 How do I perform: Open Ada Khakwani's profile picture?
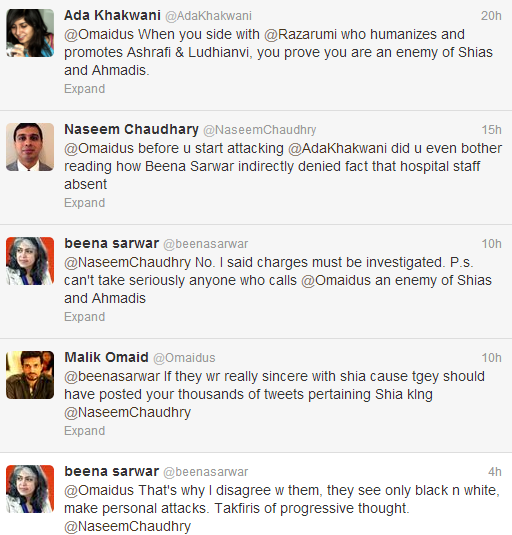(x=30, y=33)
